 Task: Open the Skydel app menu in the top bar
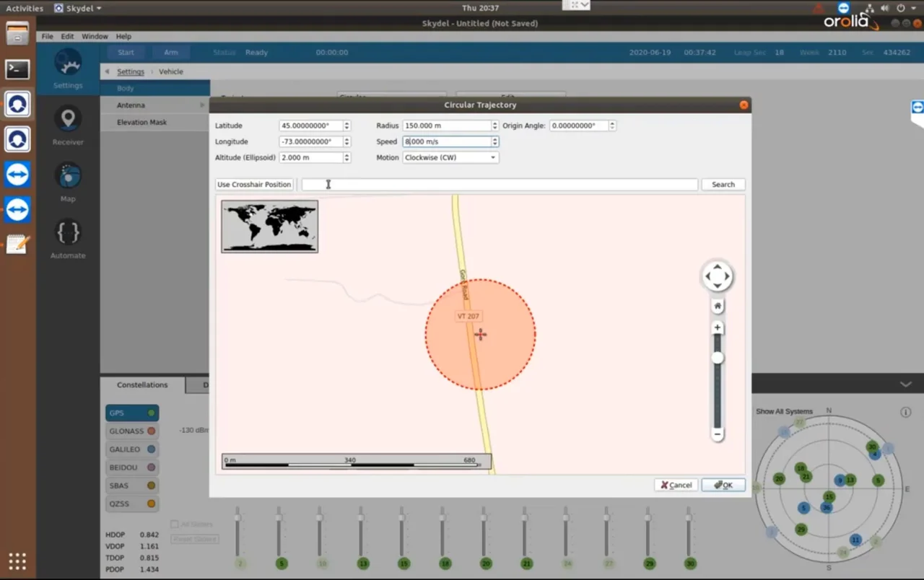[x=78, y=8]
